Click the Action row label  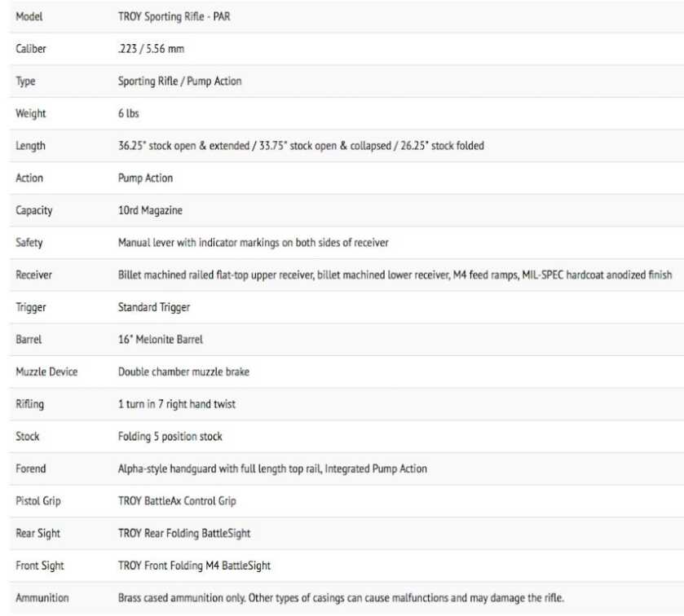pyautogui.click(x=29, y=178)
